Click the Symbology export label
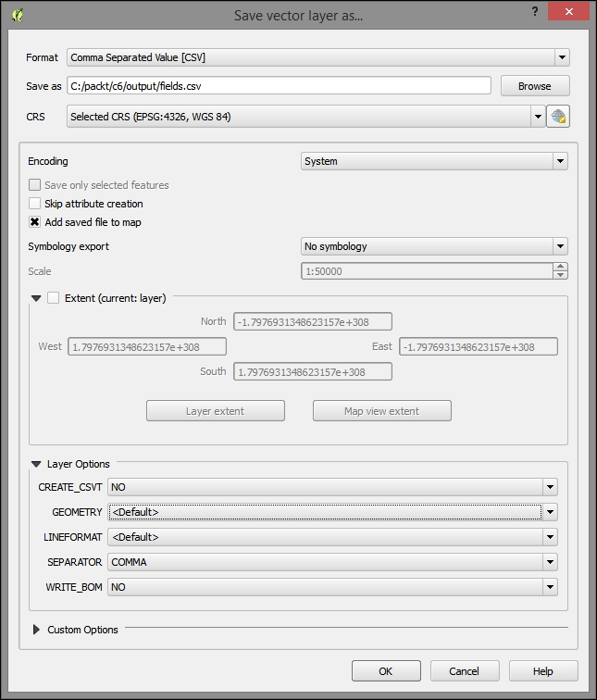 tap(68, 246)
